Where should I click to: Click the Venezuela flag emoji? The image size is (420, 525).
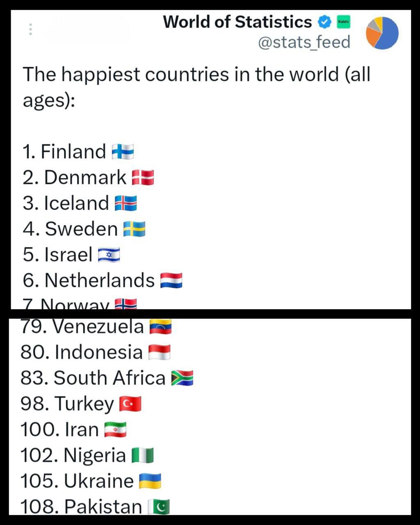160,327
